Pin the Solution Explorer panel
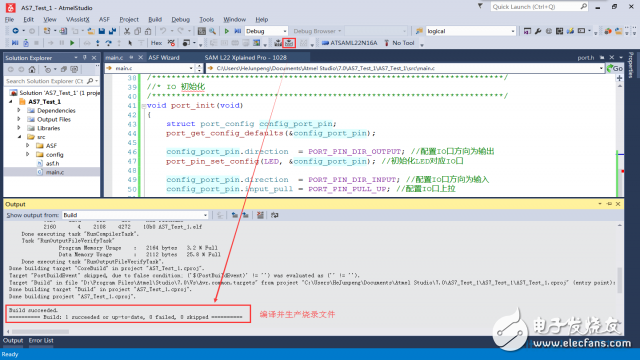 pyautogui.click(x=84, y=58)
